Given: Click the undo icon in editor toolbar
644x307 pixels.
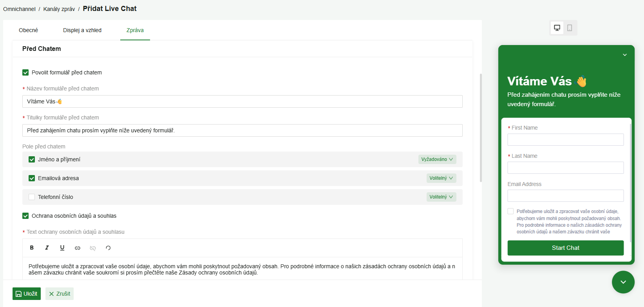Looking at the screenshot, I should (108, 248).
